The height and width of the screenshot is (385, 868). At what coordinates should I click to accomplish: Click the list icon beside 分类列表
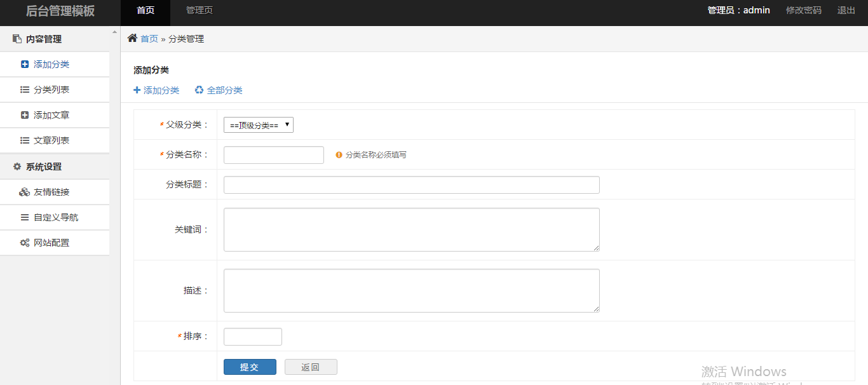point(25,90)
